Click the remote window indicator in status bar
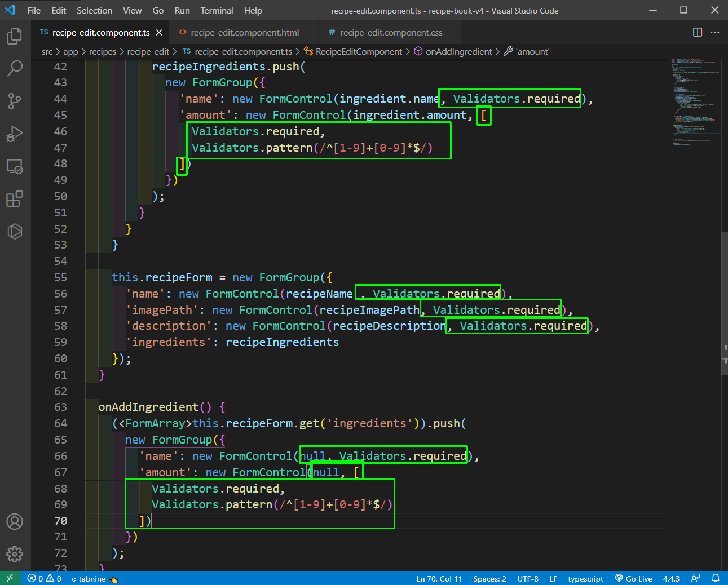This screenshot has height=585, width=728. pos(10,578)
